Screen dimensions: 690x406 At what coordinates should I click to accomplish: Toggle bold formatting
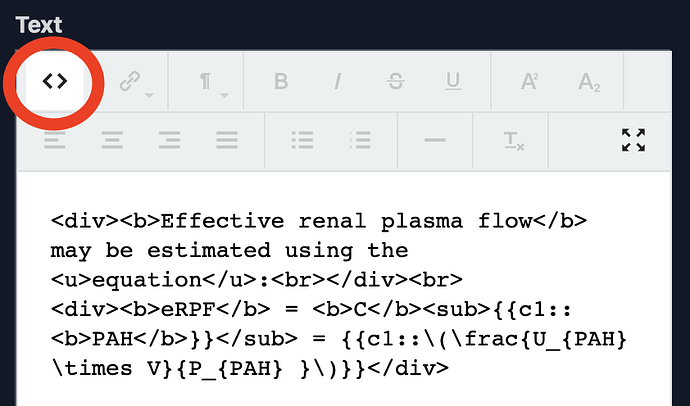(x=281, y=82)
